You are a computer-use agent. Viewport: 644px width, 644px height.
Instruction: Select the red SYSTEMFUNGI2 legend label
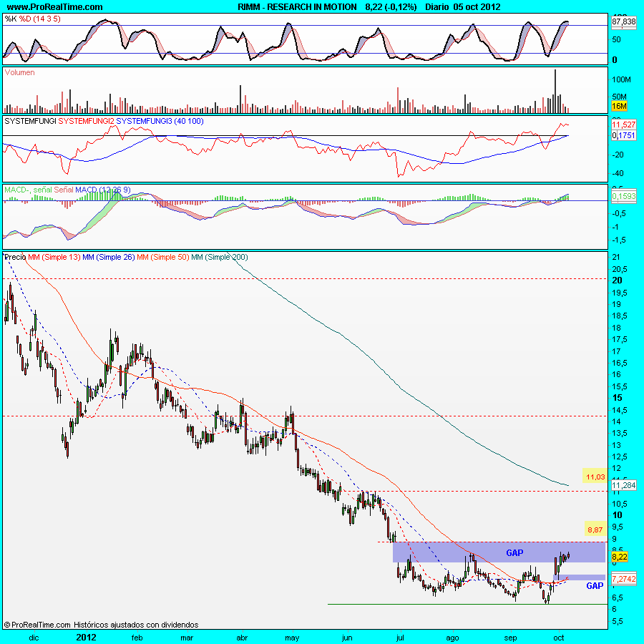[87, 121]
